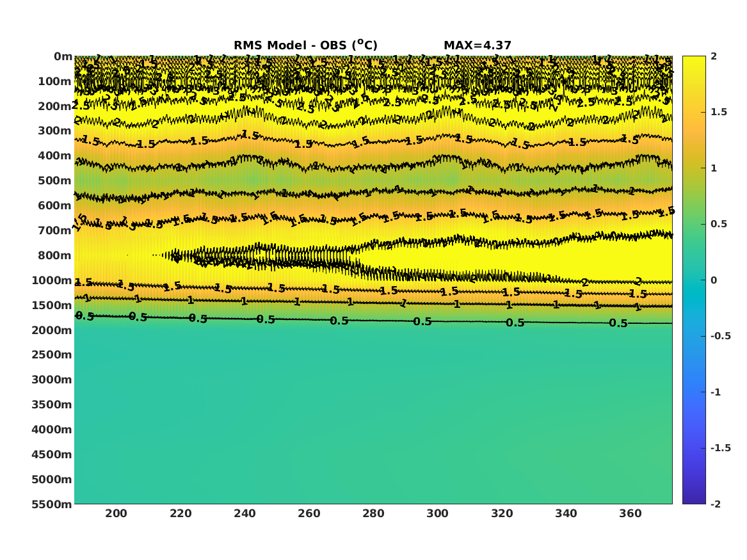
Task: Click the "280" x-axis tick label
Action: click(x=374, y=514)
